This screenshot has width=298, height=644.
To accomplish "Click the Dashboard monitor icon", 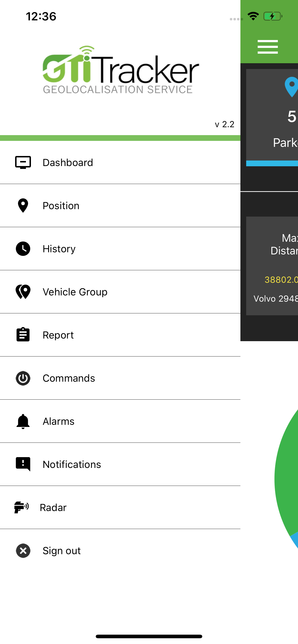I will click(x=23, y=162).
